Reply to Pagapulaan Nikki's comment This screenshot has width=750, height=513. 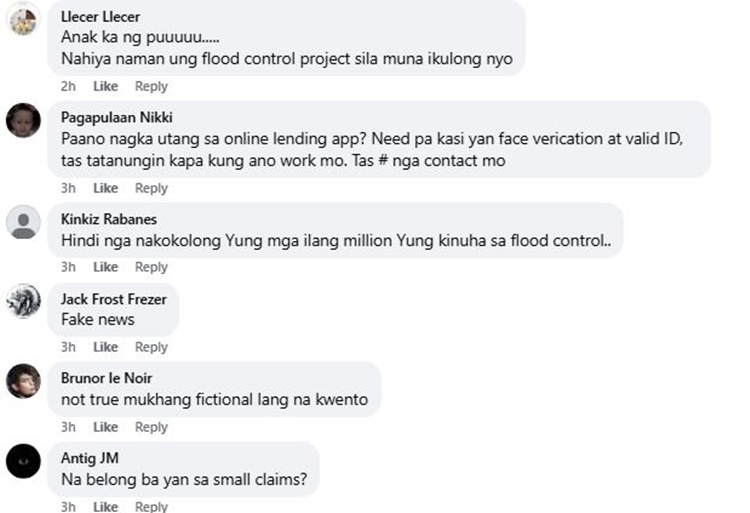coord(151,188)
